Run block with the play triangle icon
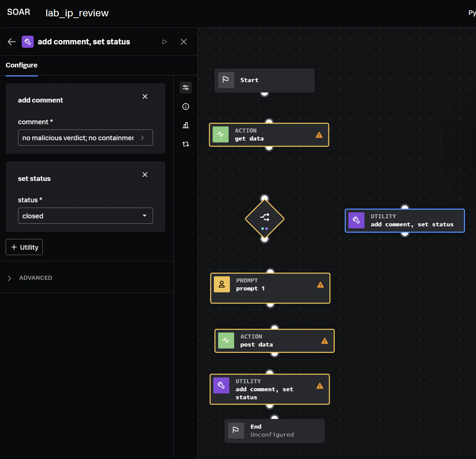This screenshot has height=459, width=476. tap(164, 42)
